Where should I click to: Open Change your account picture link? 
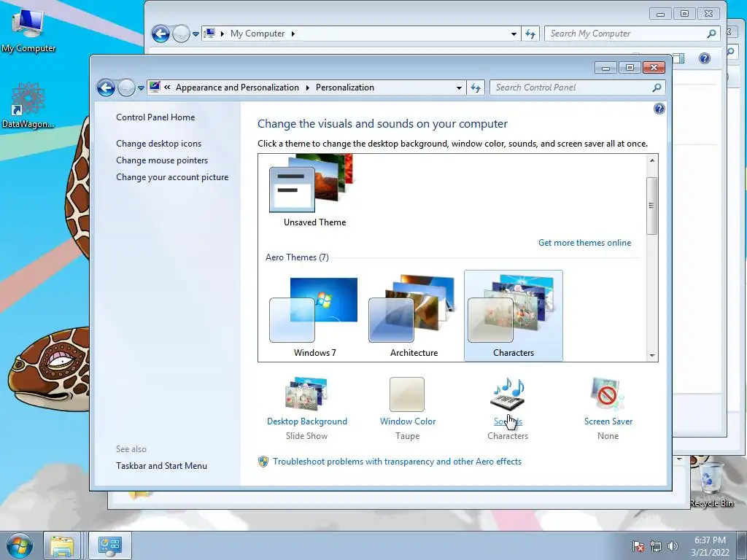tap(172, 177)
